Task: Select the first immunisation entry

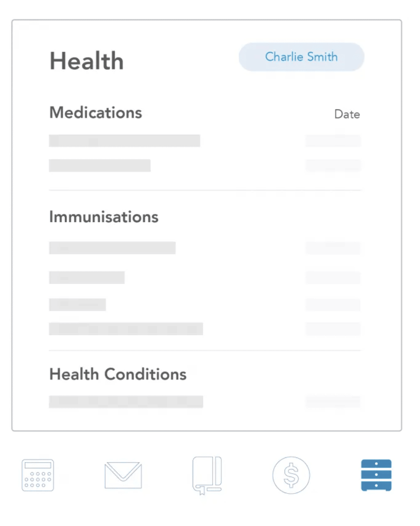Action: coord(112,248)
